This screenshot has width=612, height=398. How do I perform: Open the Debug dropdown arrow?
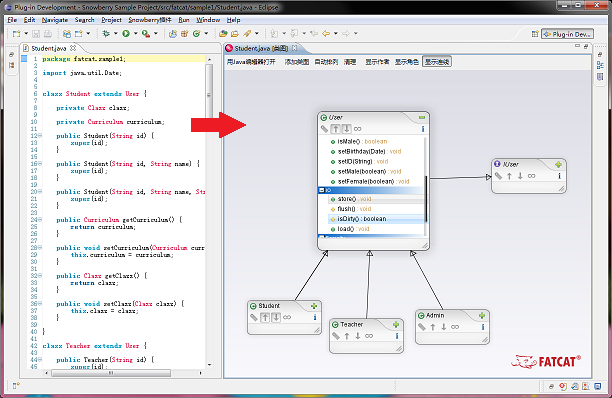pyautogui.click(x=116, y=34)
